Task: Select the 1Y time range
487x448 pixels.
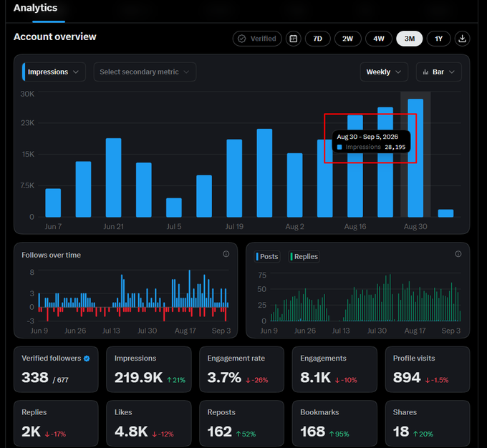Action: [x=438, y=39]
